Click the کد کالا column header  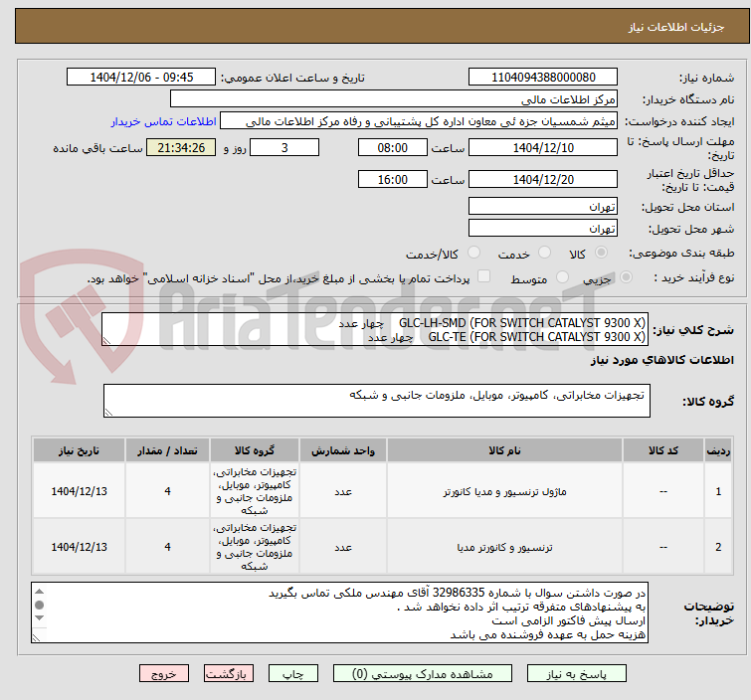pos(663,450)
